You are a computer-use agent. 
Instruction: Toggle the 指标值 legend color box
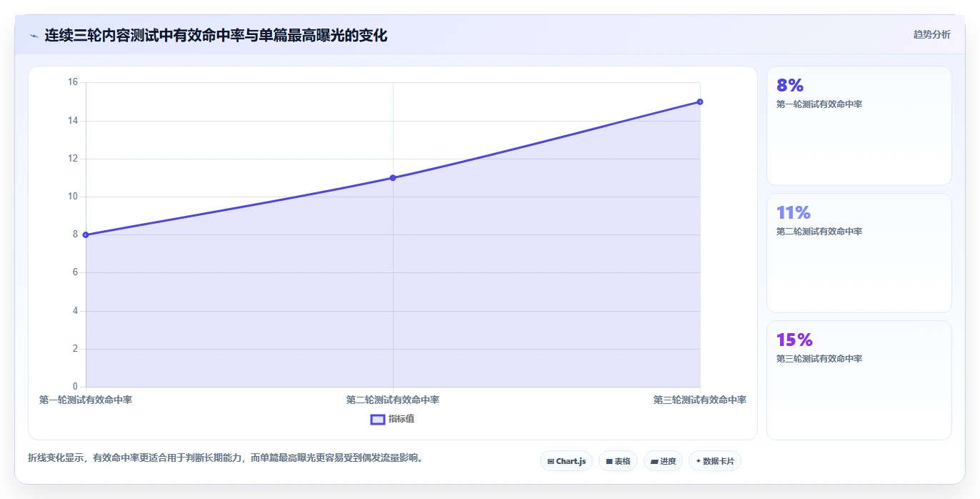tap(378, 419)
